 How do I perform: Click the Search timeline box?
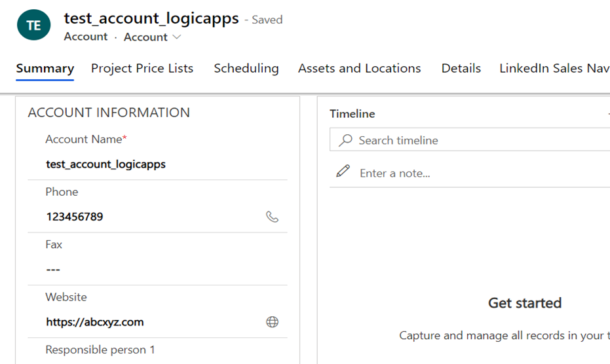click(x=470, y=139)
